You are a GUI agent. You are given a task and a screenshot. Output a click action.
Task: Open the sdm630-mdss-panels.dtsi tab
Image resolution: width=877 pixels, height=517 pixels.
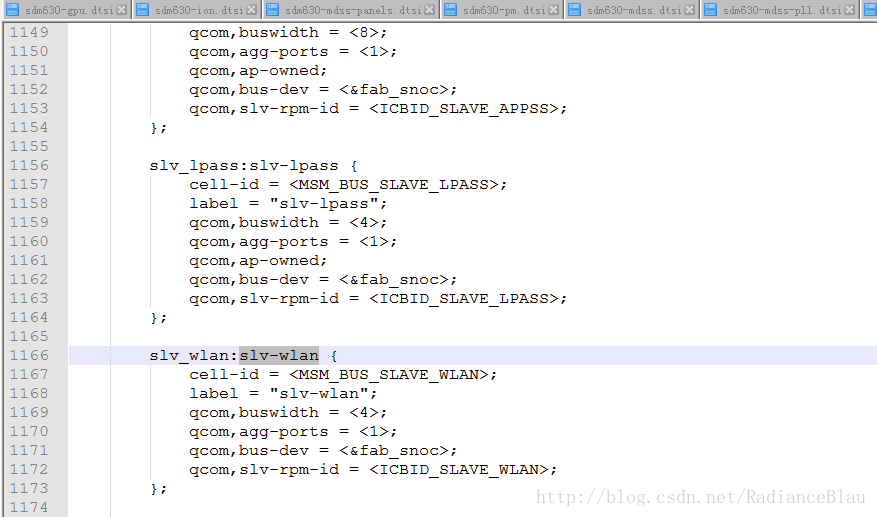(x=353, y=10)
